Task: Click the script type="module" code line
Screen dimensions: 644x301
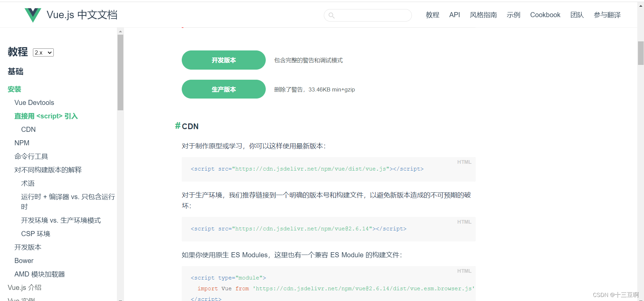Action: click(228, 278)
